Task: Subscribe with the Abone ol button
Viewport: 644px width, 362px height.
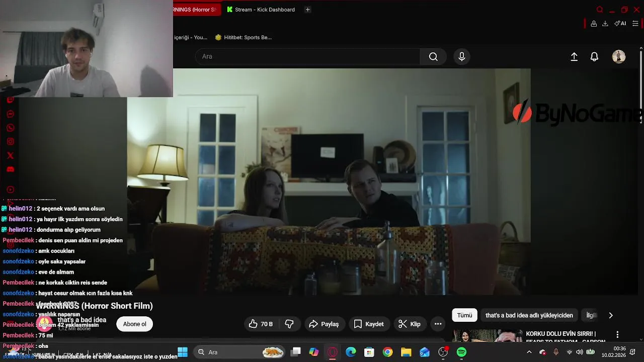Action: click(x=134, y=324)
